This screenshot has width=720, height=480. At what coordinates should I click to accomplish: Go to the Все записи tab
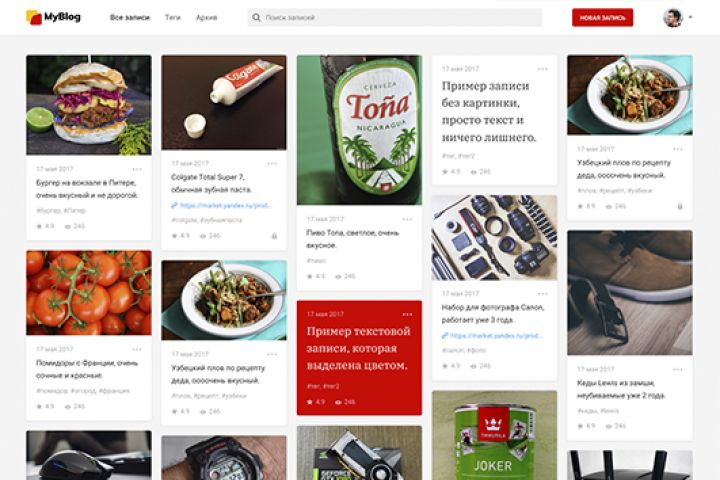coord(130,17)
